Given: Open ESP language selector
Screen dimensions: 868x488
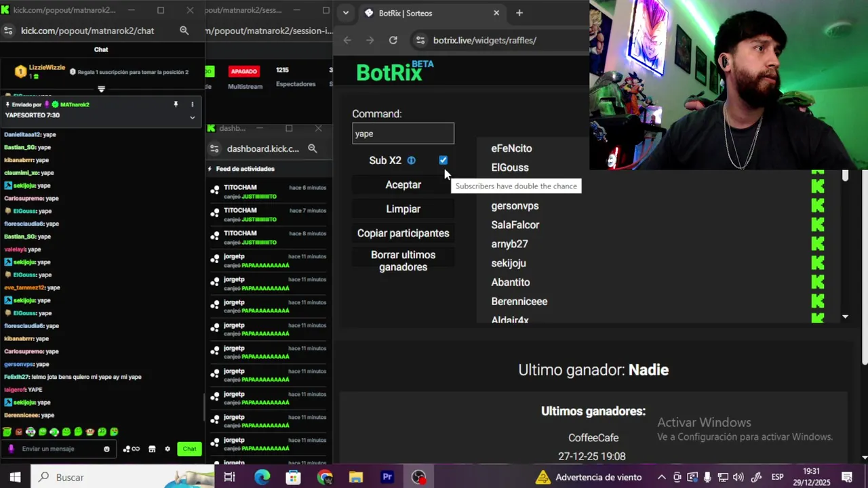Looking at the screenshot, I should click(x=777, y=477).
